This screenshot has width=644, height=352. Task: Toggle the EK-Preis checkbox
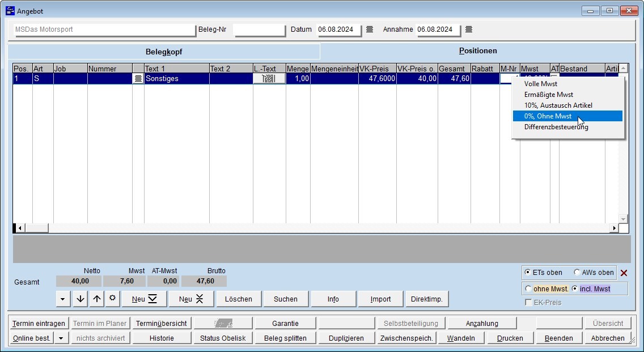[528, 303]
